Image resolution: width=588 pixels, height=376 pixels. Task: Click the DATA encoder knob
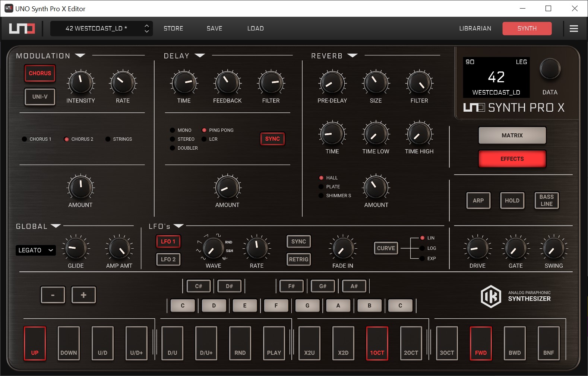pyautogui.click(x=550, y=69)
